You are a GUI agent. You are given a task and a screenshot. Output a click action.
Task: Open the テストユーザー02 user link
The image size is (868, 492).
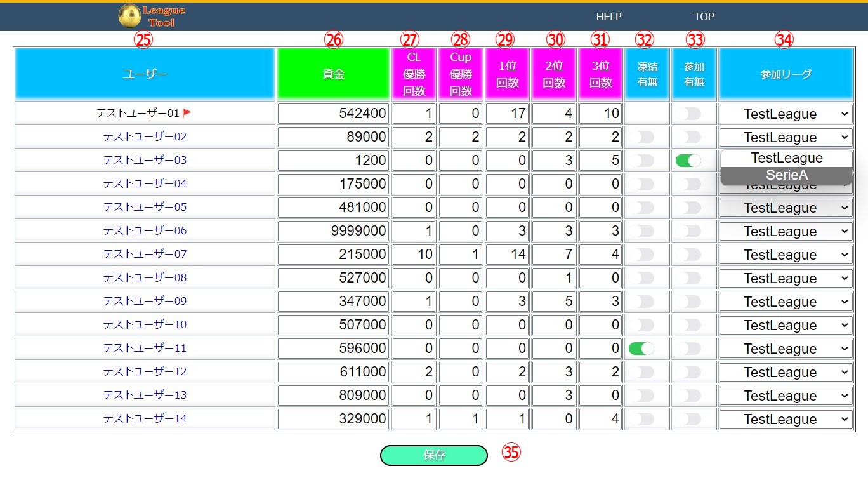(145, 137)
